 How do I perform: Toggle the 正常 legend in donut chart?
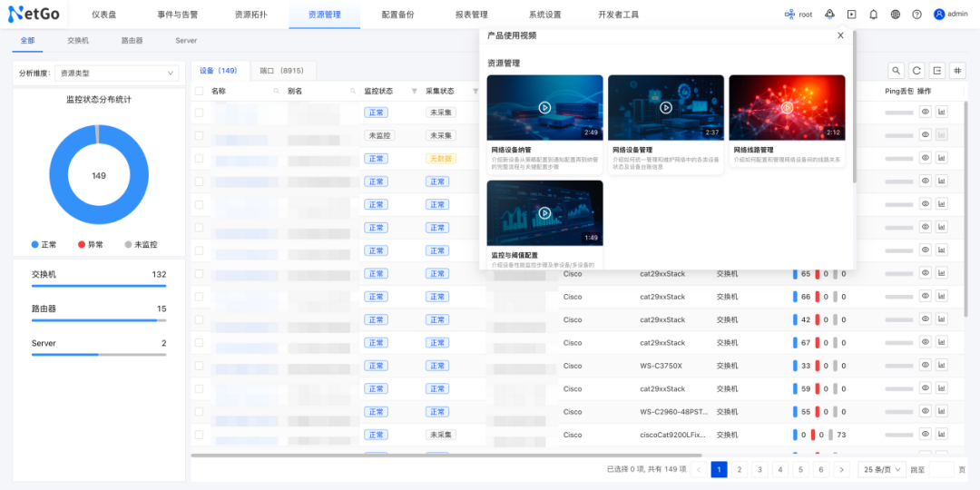click(44, 244)
